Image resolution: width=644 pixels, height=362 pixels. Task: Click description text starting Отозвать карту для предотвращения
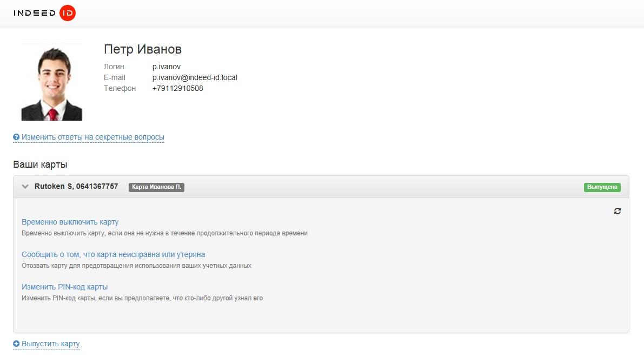click(x=136, y=266)
